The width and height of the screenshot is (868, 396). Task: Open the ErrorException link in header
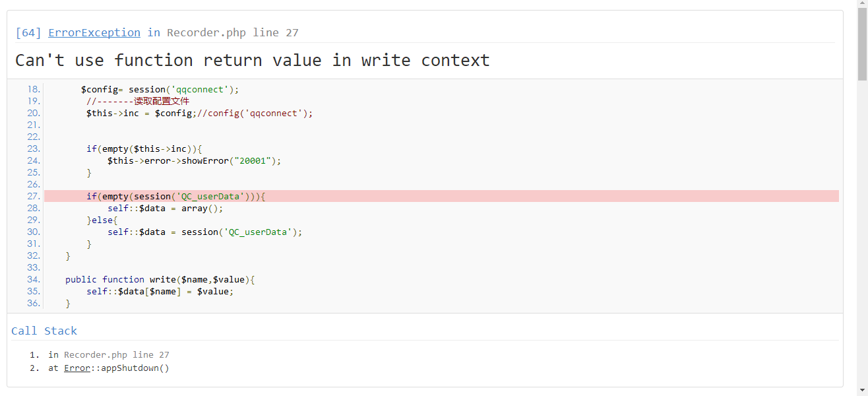pos(94,32)
